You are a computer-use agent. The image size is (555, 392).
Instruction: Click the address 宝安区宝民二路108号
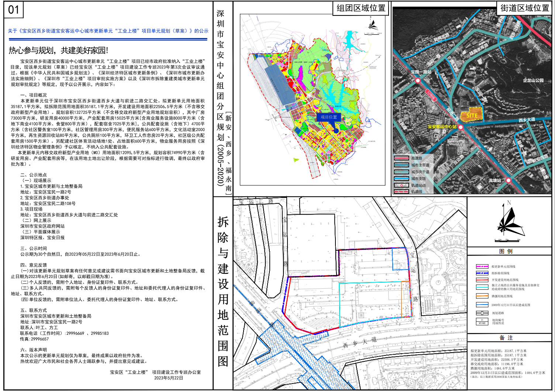[x=48, y=203]
